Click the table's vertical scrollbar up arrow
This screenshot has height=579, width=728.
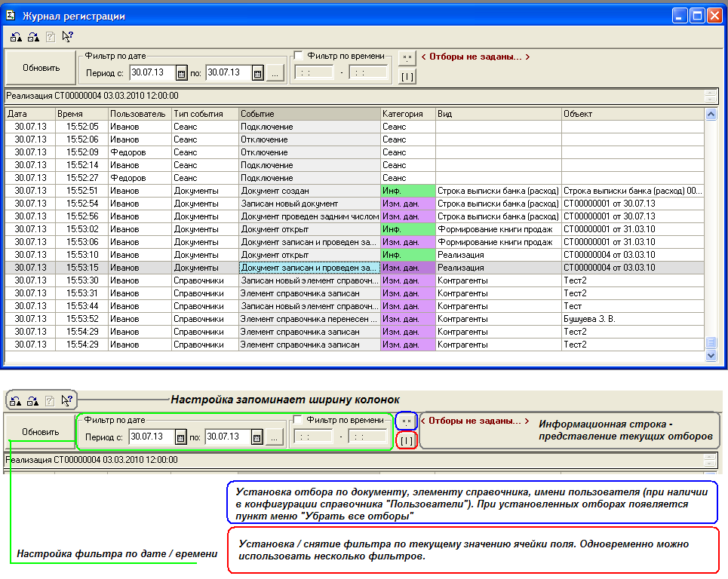pyautogui.click(x=710, y=114)
